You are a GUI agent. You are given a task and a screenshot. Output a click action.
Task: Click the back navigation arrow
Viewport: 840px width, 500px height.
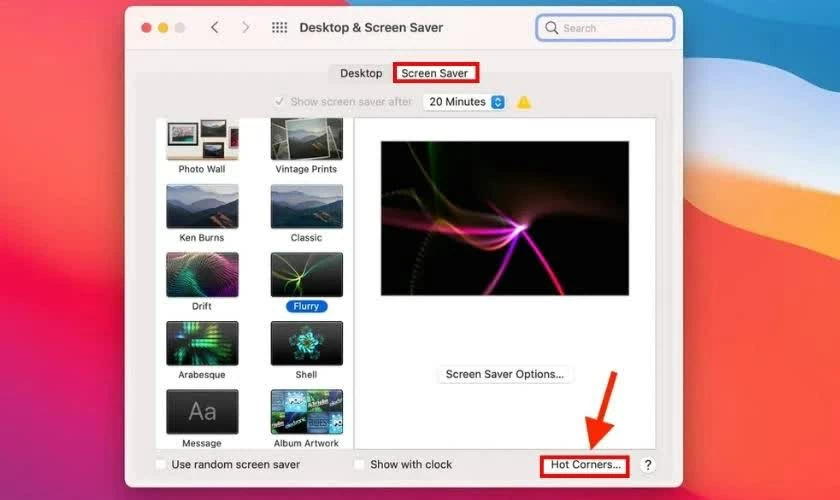(x=214, y=28)
